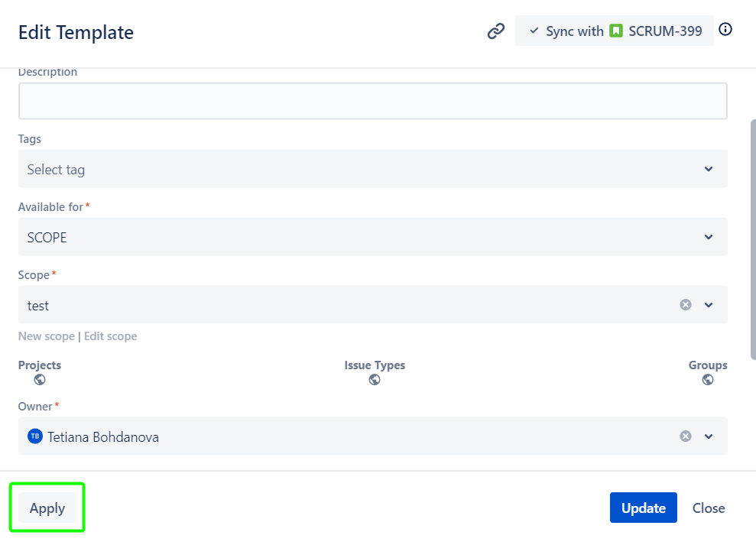This screenshot has height=545, width=756.
Task: Click the globe icon under Projects
Action: [x=40, y=379]
